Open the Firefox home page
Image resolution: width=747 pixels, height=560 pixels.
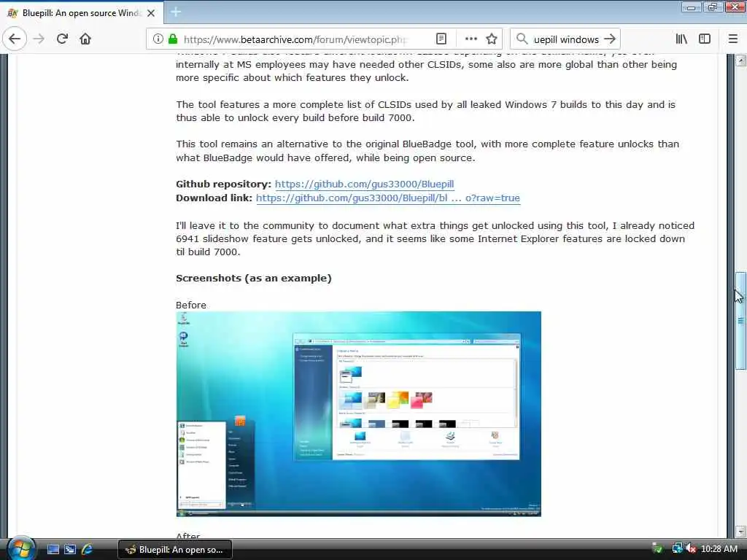pyautogui.click(x=85, y=39)
